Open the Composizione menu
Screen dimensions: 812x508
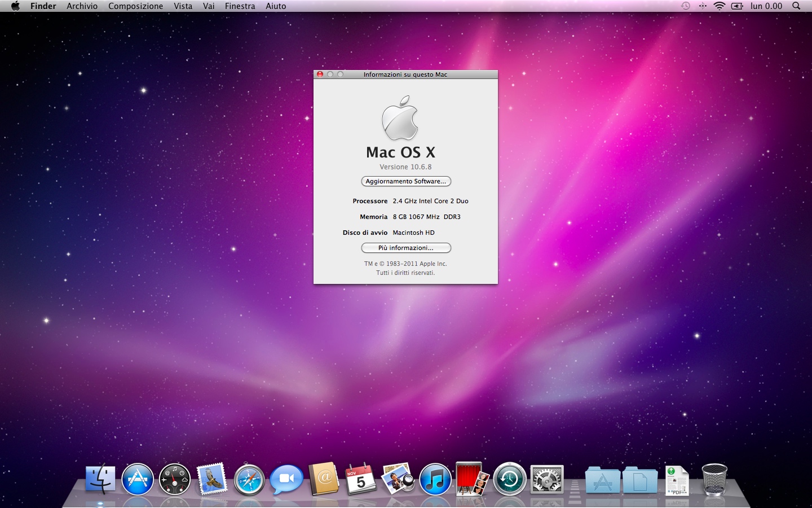coord(135,6)
